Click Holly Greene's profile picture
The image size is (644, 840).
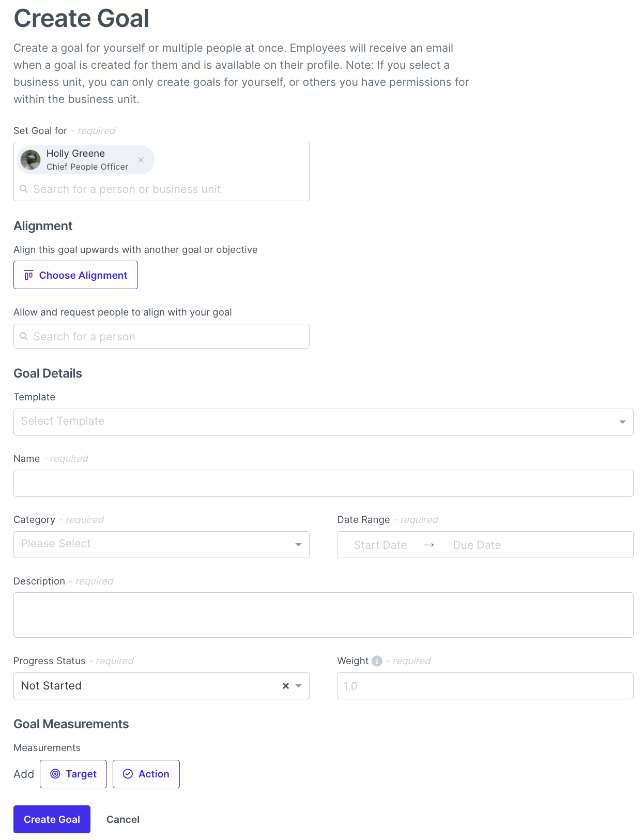[x=30, y=160]
